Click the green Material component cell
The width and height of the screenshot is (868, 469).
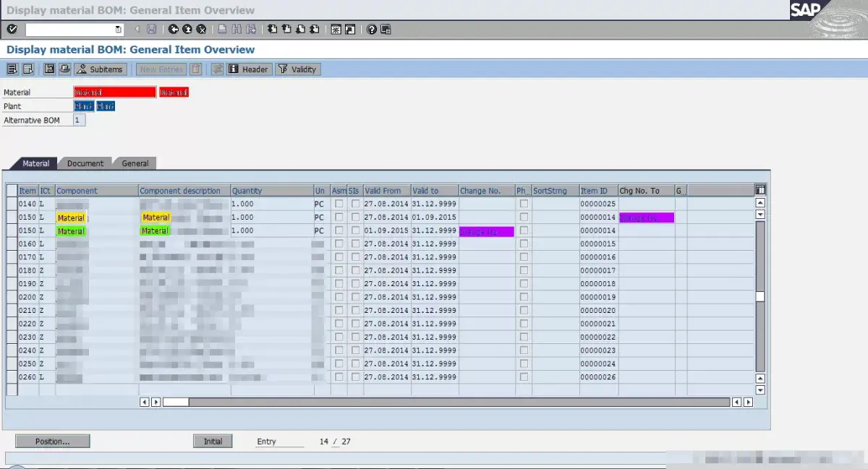click(71, 231)
